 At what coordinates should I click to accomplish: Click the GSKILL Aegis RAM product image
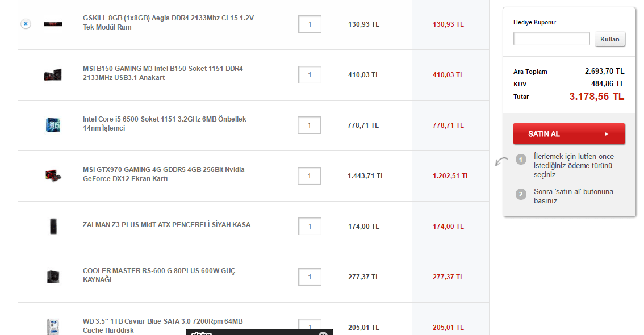click(53, 24)
